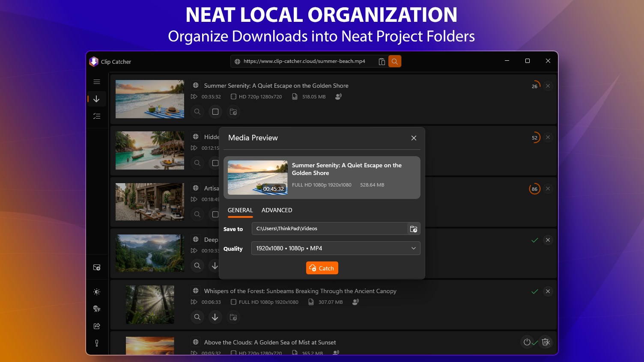Click the mountain river Deep item thumbnail

(150, 253)
